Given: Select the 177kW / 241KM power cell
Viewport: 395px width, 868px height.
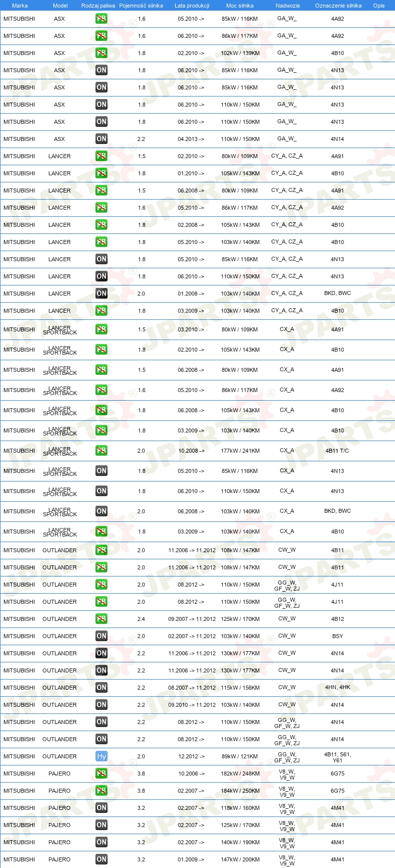Looking at the screenshot, I should 240,451.
